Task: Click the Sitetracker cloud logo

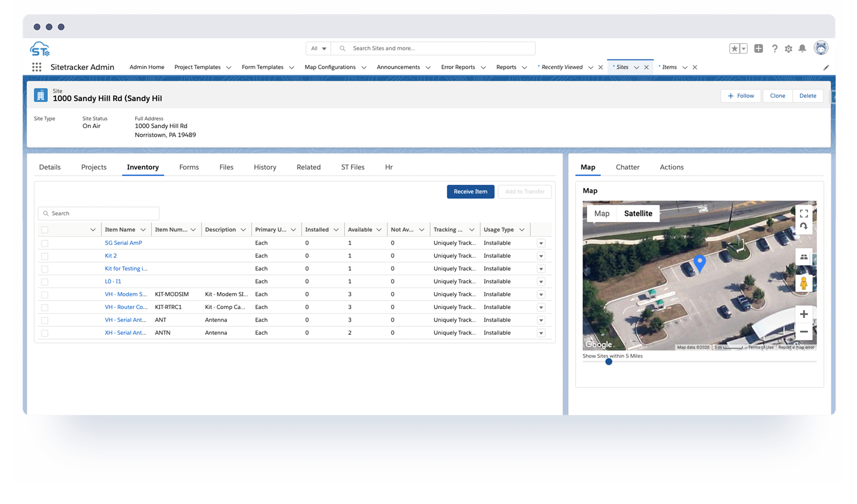Action: [x=40, y=49]
